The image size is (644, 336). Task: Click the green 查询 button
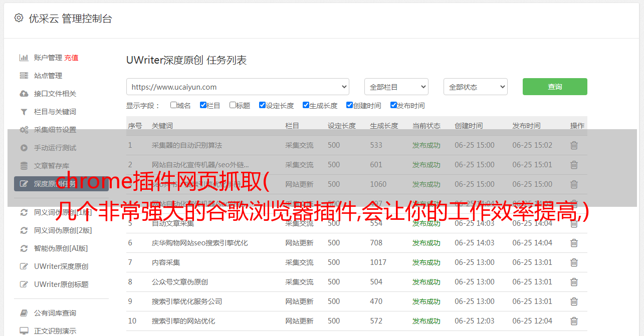555,87
